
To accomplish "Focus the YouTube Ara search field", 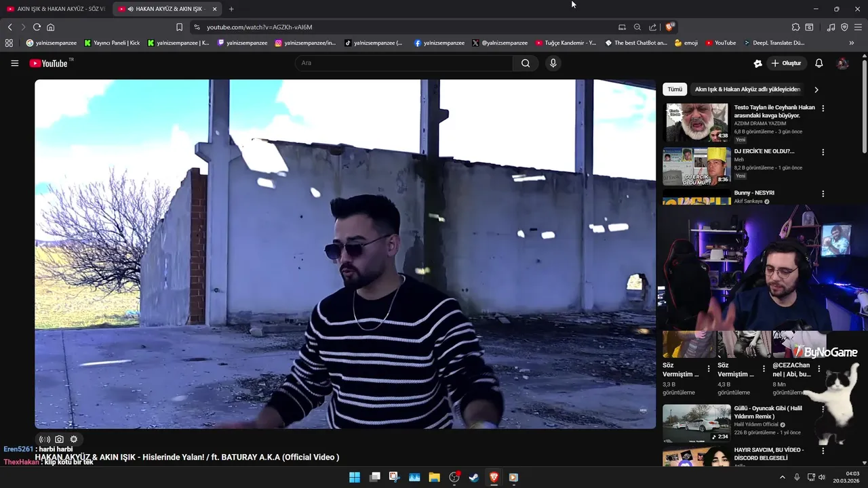I will [404, 63].
